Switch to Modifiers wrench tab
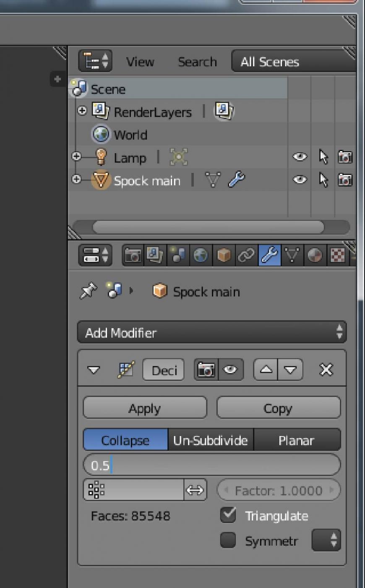365x588 pixels. click(x=269, y=255)
